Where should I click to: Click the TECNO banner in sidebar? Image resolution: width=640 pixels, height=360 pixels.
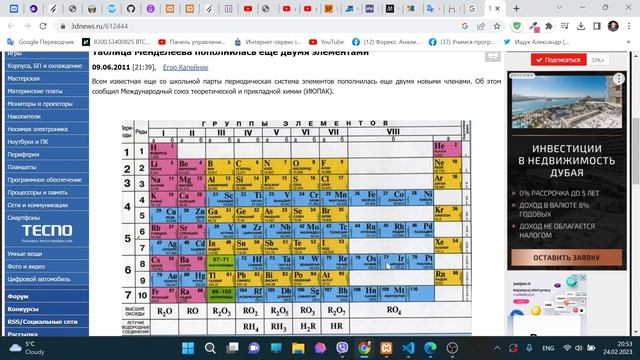tap(47, 233)
